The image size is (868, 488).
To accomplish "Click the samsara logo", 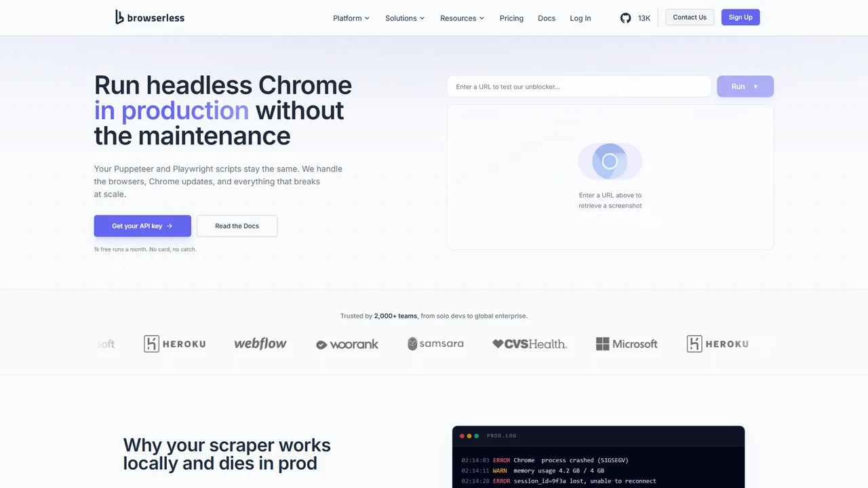I will point(435,344).
